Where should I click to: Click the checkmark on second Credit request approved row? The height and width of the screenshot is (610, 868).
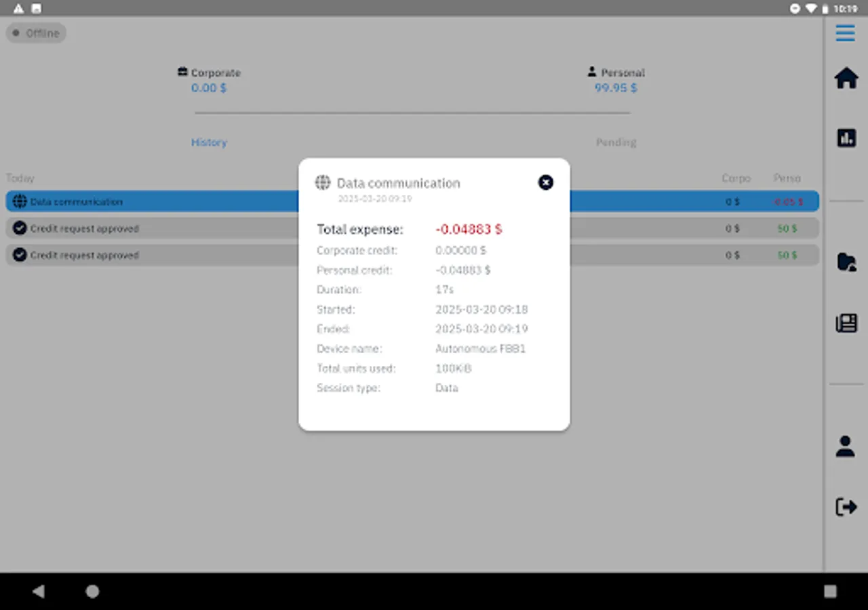coord(19,255)
